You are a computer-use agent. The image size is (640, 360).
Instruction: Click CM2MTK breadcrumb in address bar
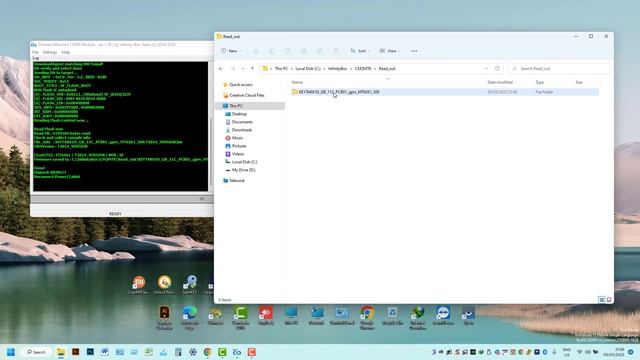pos(363,69)
